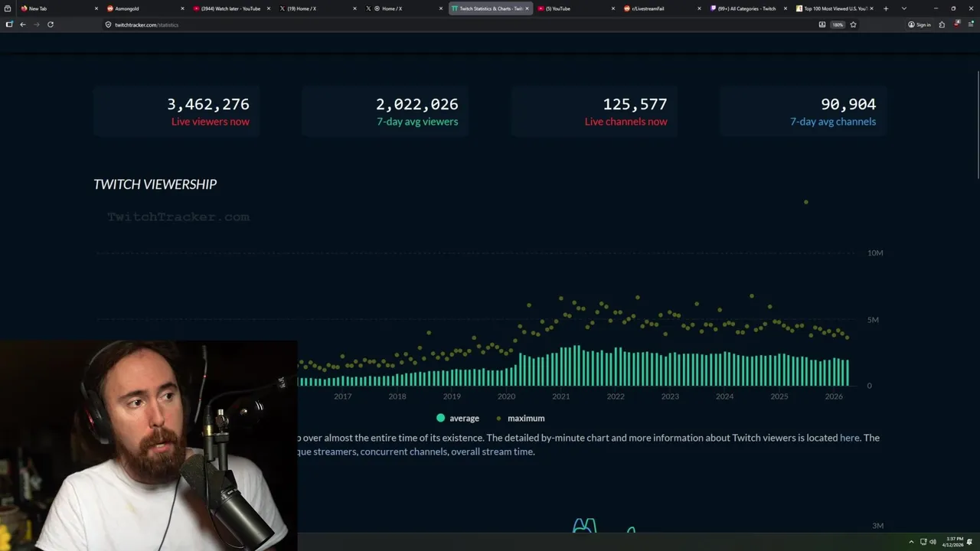The width and height of the screenshot is (980, 551).
Task: Click the 3,462,276 live viewers count
Action: pos(208,104)
